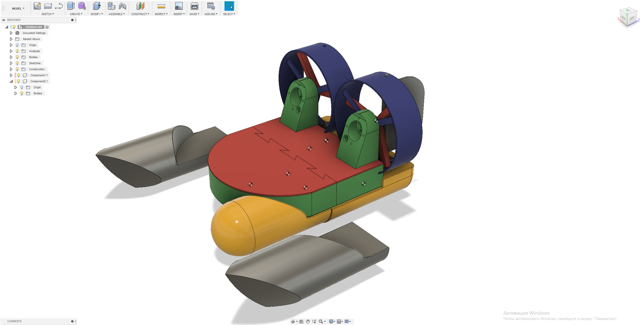Activate radio button beside Untitled v22

(x=47, y=27)
